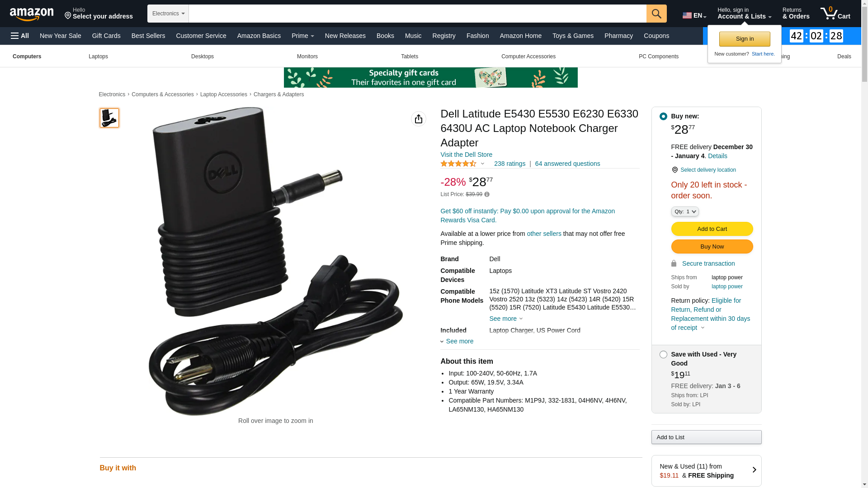Viewport: 868px width, 488px height.
Task: Click the List Price info icon
Action: tap(487, 195)
